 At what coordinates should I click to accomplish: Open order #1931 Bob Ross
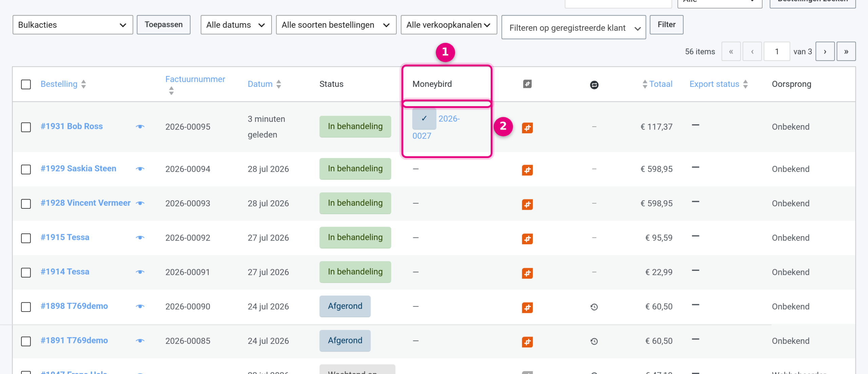click(72, 126)
